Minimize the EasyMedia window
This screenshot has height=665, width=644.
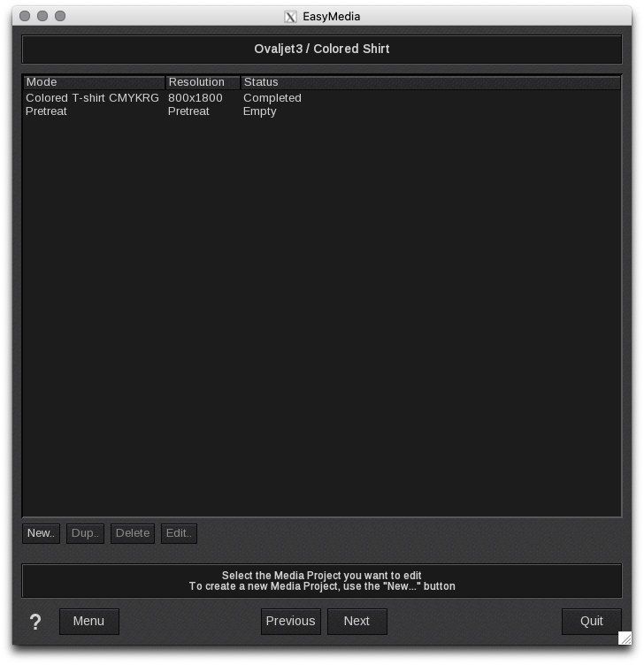tap(42, 16)
